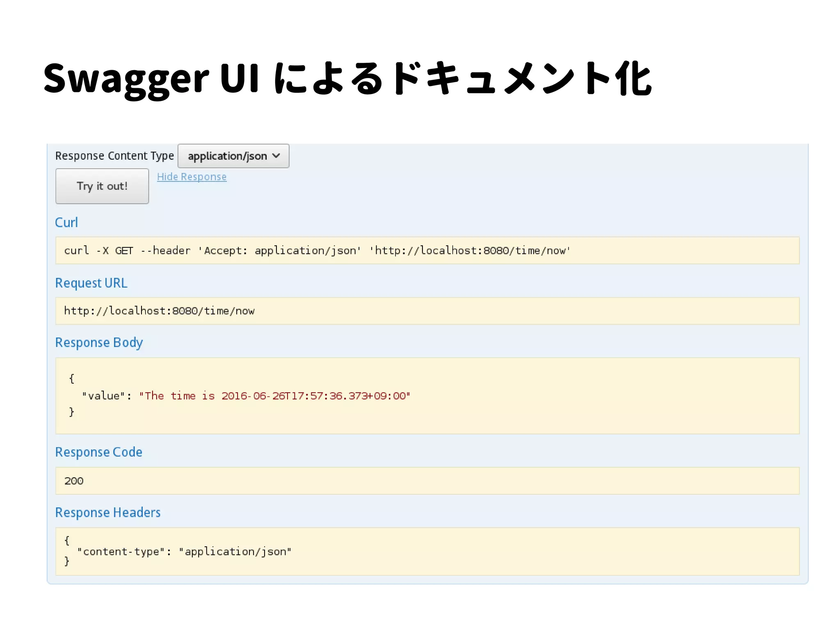Click the Response Body heading
This screenshot has height=630, width=840.
click(99, 343)
